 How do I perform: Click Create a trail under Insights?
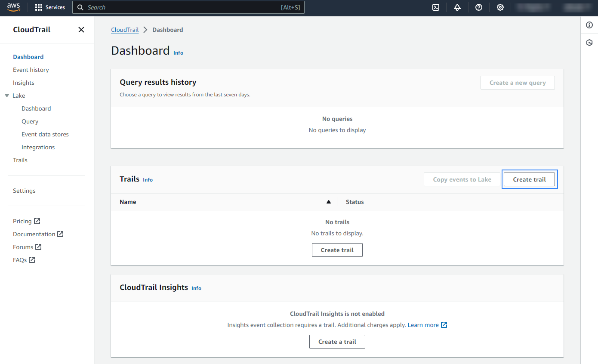point(337,342)
